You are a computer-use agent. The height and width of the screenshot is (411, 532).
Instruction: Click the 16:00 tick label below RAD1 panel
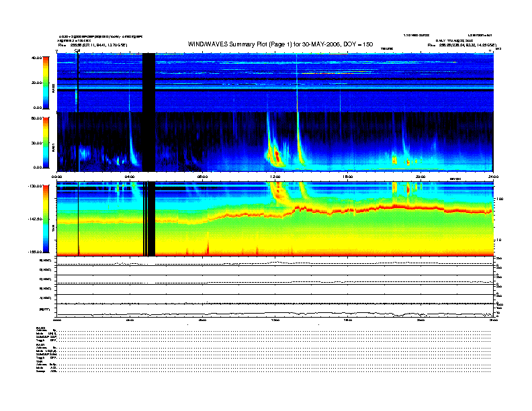pyautogui.click(x=348, y=177)
